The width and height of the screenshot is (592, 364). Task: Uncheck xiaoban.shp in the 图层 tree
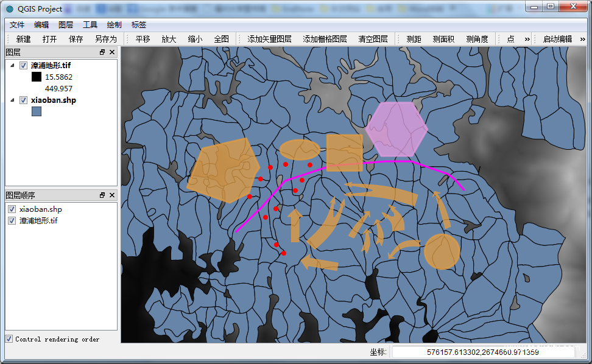click(x=24, y=100)
